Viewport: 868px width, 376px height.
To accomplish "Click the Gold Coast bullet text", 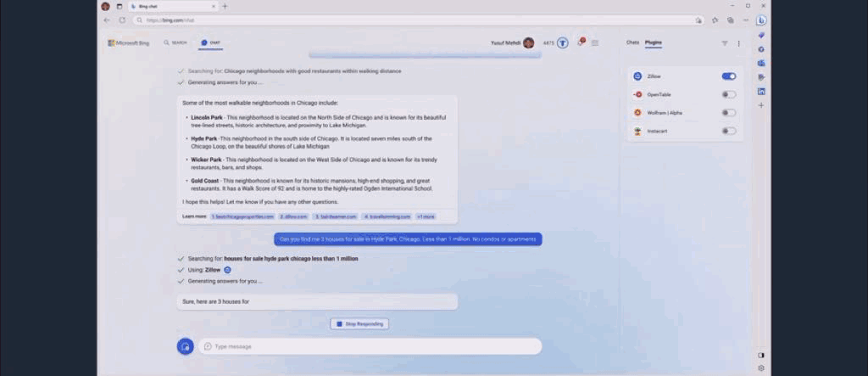I will (312, 185).
